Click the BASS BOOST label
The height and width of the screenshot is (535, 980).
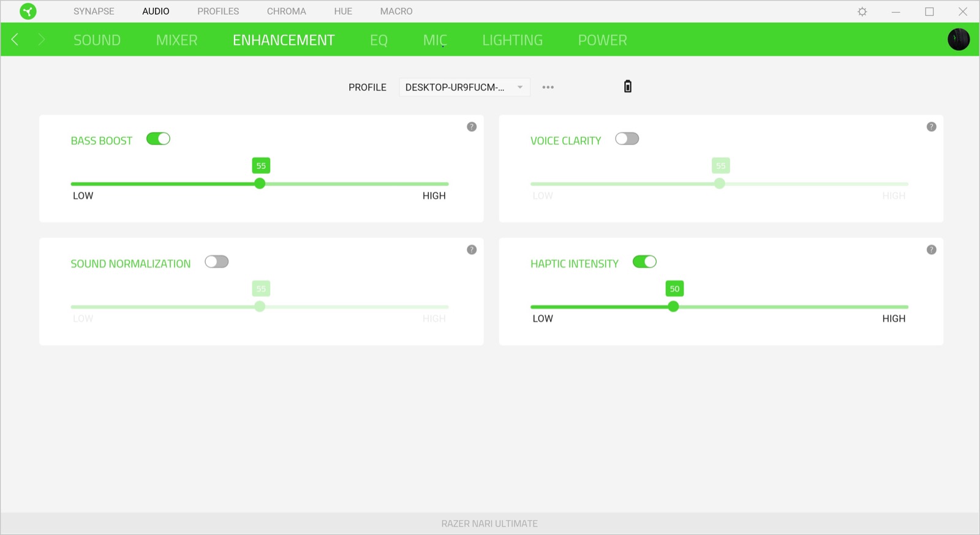point(101,141)
